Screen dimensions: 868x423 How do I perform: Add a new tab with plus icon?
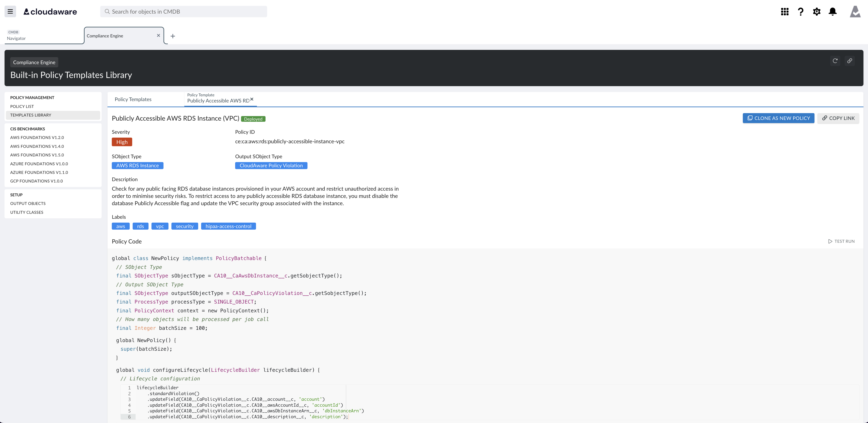[173, 36]
